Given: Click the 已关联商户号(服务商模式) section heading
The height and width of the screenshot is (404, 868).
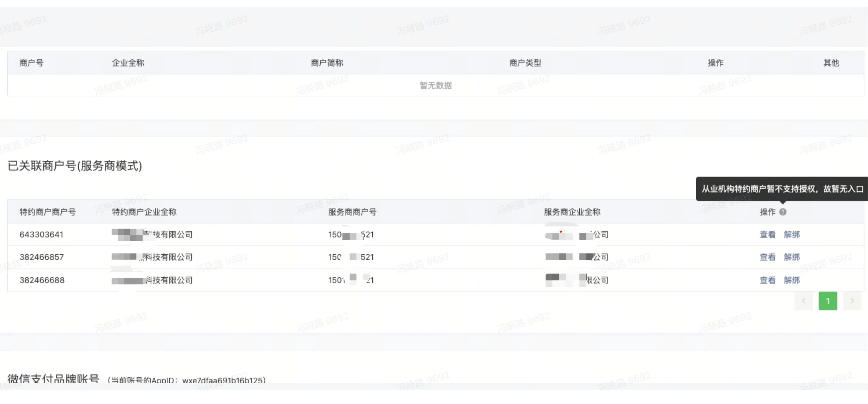Looking at the screenshot, I should (x=75, y=166).
